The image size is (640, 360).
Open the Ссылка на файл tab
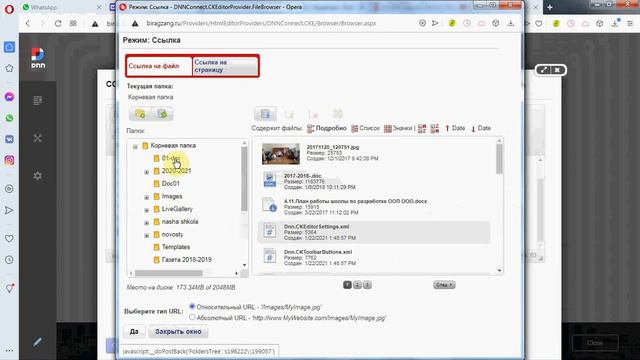(x=159, y=66)
